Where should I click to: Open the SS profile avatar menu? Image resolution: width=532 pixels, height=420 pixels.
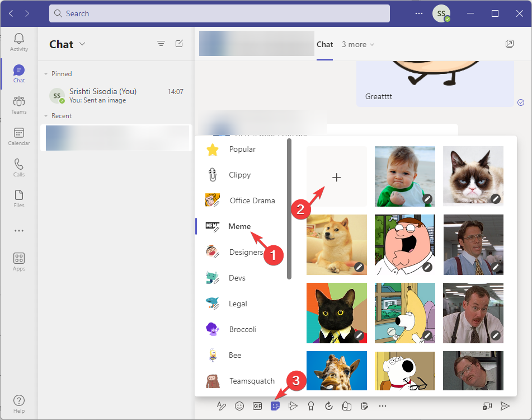tap(441, 13)
